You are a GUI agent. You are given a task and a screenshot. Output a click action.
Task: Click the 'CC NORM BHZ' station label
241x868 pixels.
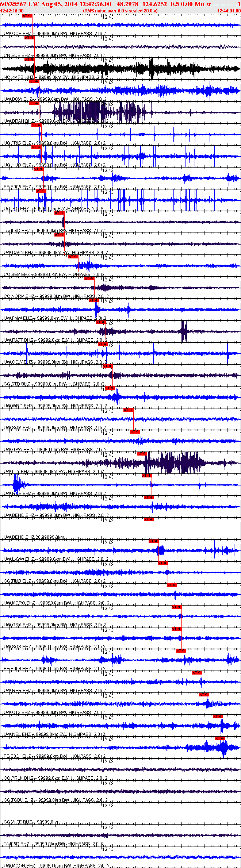19,296
